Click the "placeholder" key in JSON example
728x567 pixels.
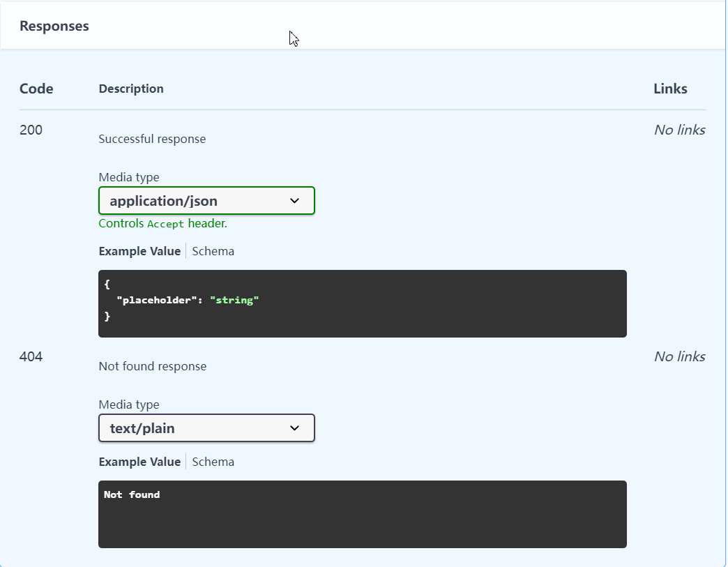[154, 300]
